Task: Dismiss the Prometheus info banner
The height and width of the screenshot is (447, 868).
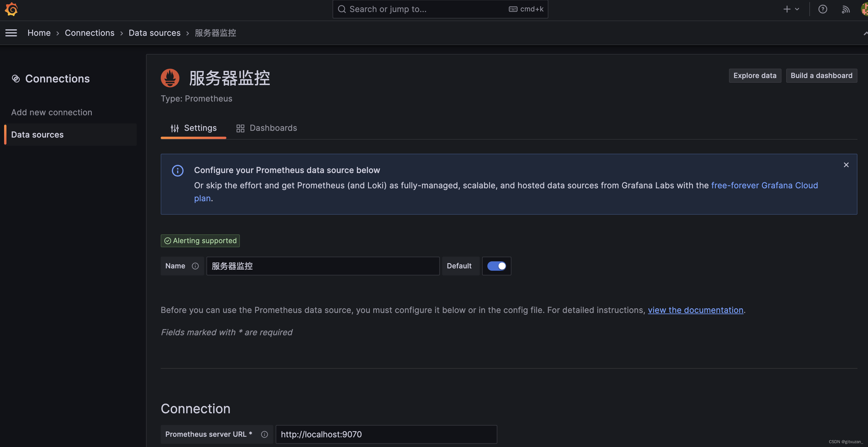Action: (846, 165)
